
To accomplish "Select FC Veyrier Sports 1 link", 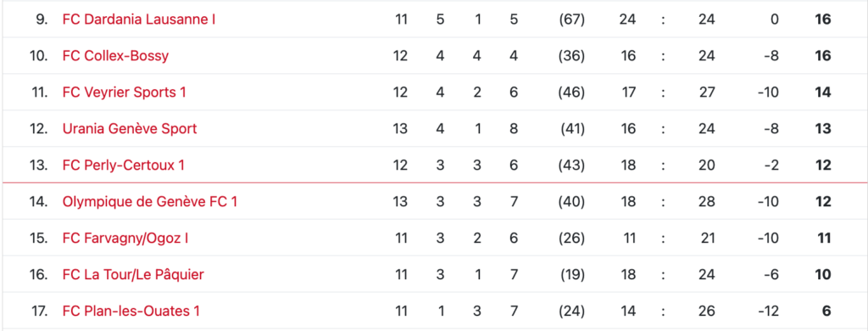I will point(125,93).
